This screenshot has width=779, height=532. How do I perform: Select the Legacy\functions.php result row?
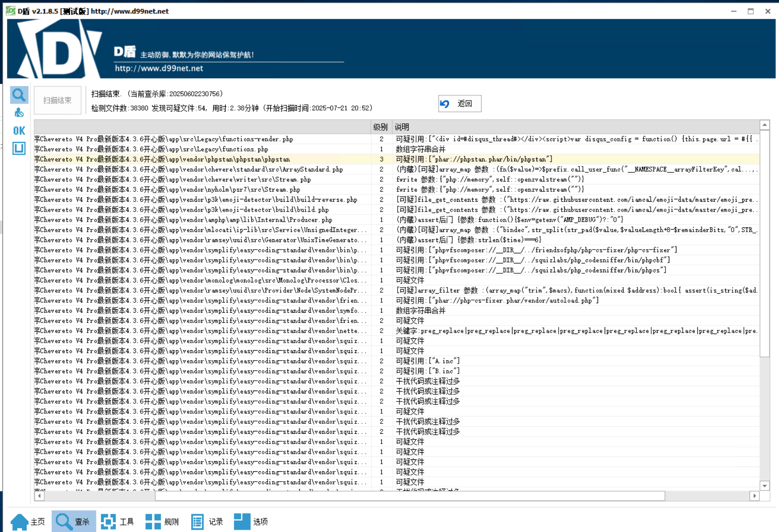pyautogui.click(x=397, y=149)
